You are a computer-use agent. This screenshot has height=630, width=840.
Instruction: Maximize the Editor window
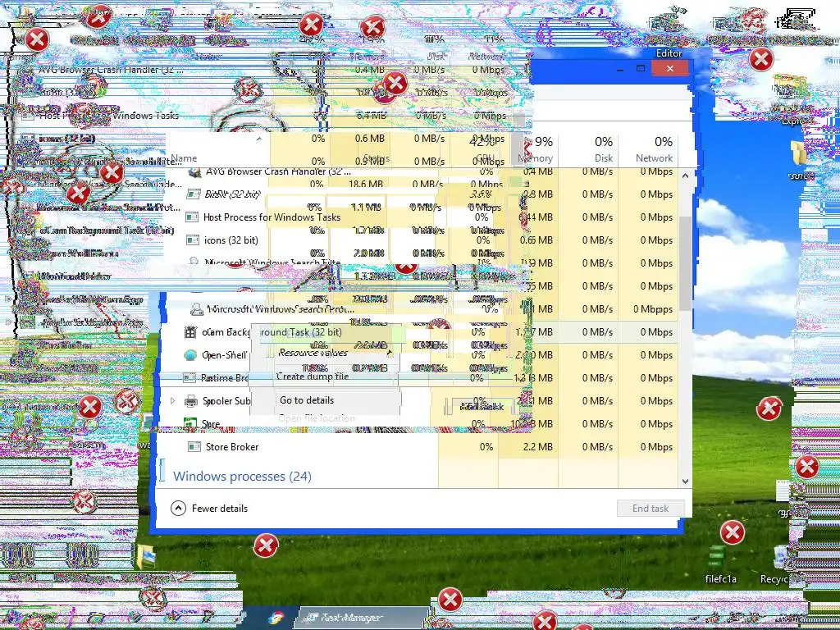click(x=640, y=69)
